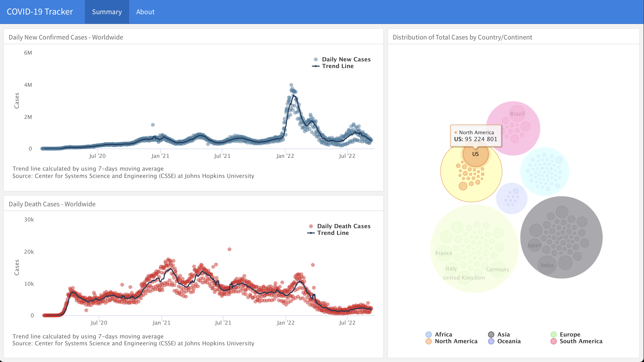
Task: Toggle deaths chart Trend Line legend
Action: pos(333,233)
